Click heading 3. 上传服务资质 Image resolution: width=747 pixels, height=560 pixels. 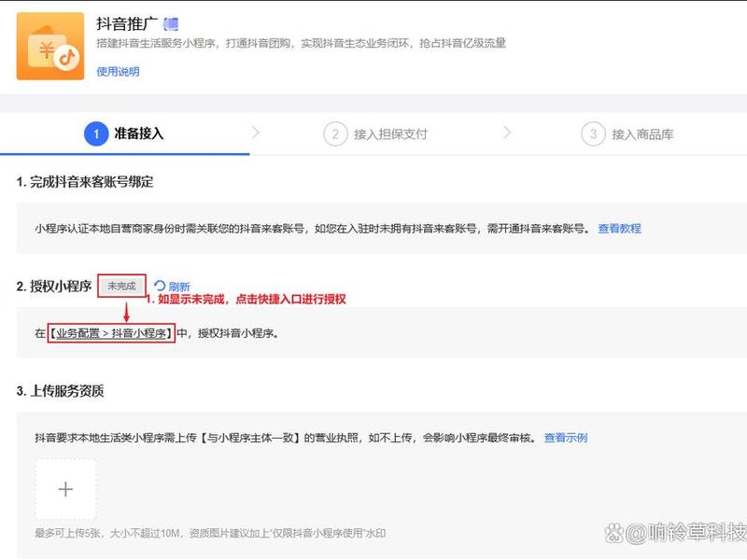point(60,390)
